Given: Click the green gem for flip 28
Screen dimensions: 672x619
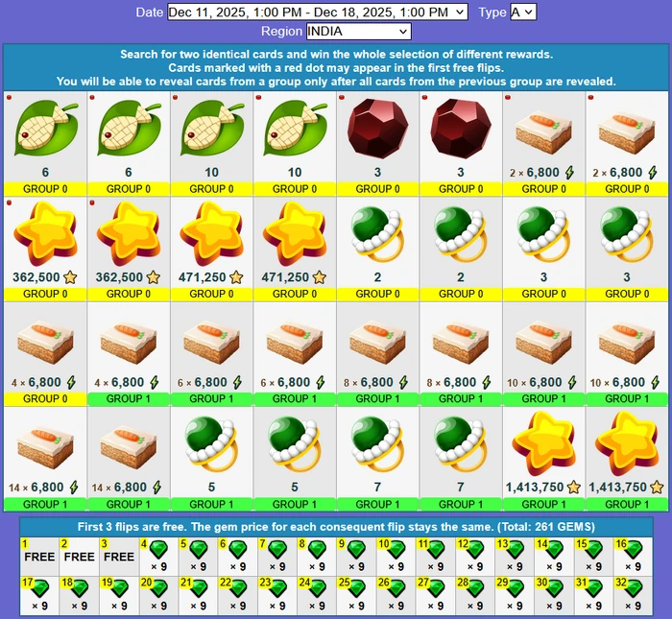Looking at the screenshot, I should tap(475, 589).
